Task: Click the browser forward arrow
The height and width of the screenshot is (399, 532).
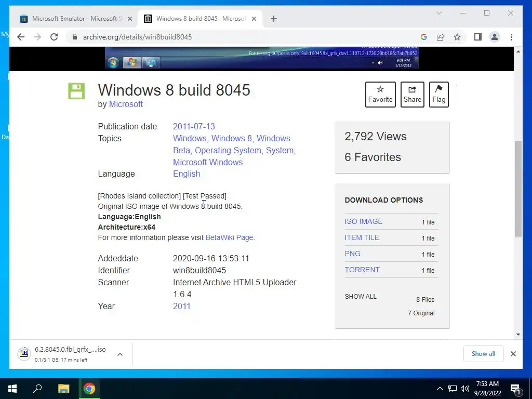Action: (37, 37)
